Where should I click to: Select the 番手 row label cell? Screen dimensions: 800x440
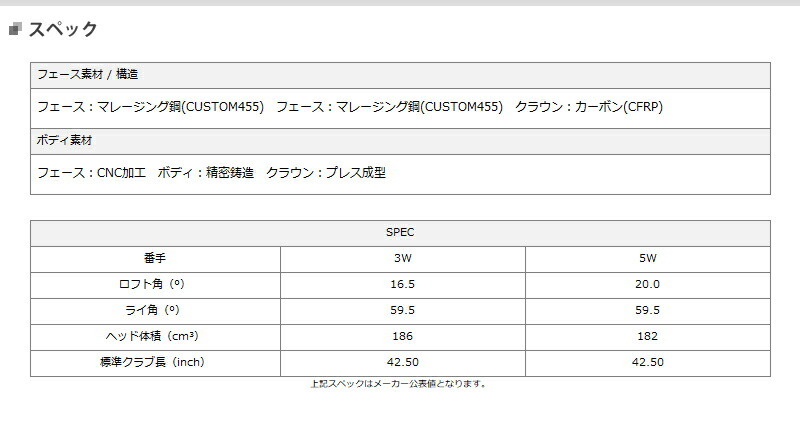click(x=155, y=259)
